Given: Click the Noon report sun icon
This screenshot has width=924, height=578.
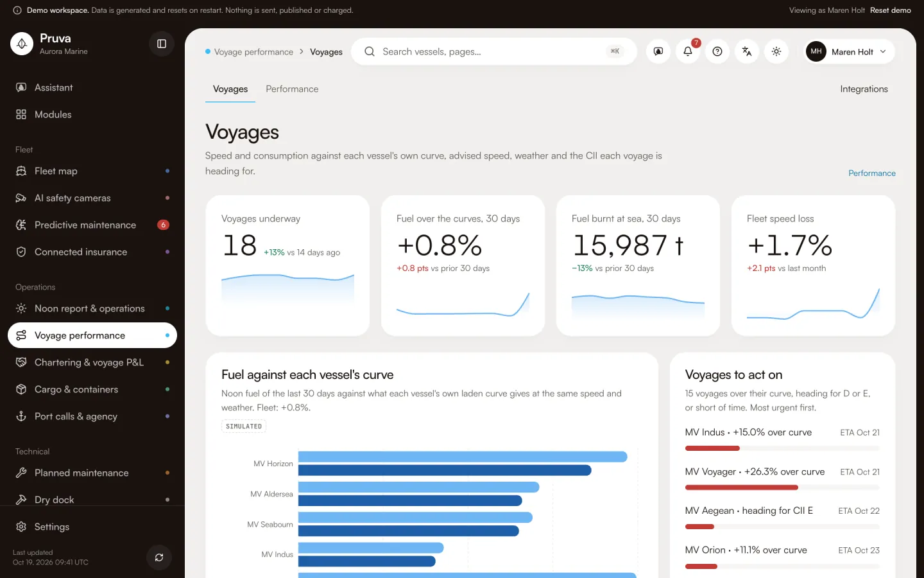Looking at the screenshot, I should (21, 308).
